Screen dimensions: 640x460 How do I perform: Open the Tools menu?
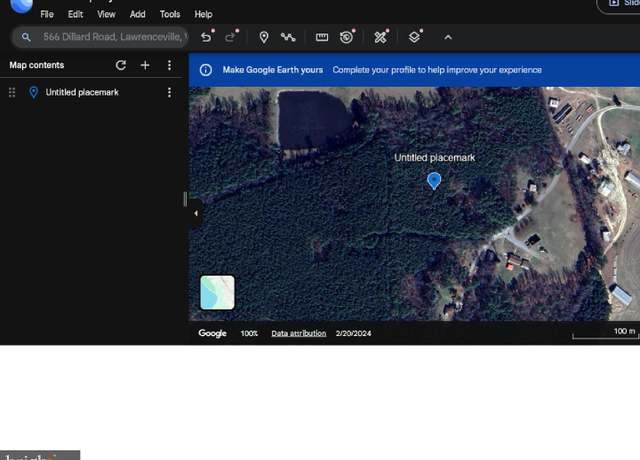coord(170,14)
